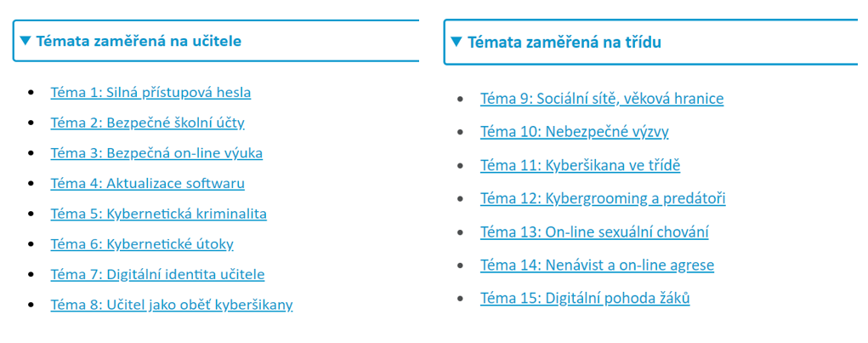This screenshot has width=868, height=343.
Task: Open Téma 5: Kybernetická kriminalita
Action: [x=158, y=214]
